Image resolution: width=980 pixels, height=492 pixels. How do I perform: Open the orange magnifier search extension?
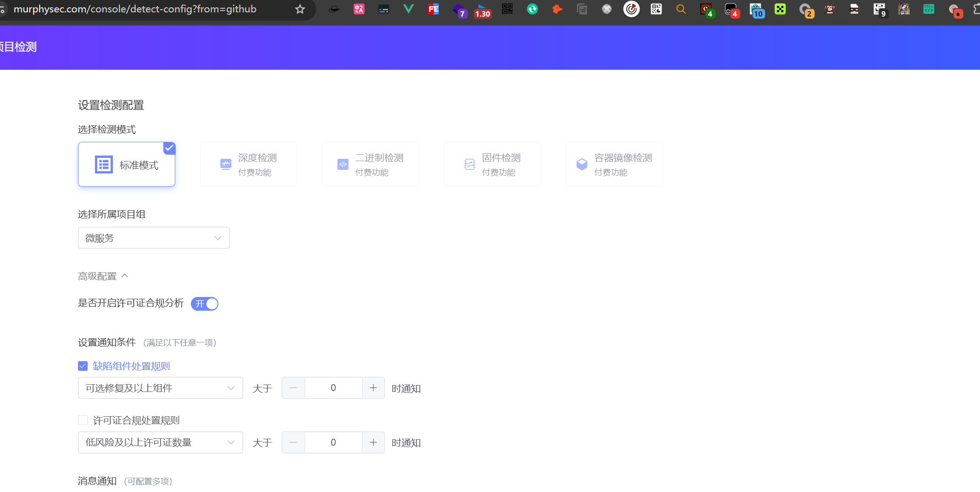pos(681,9)
